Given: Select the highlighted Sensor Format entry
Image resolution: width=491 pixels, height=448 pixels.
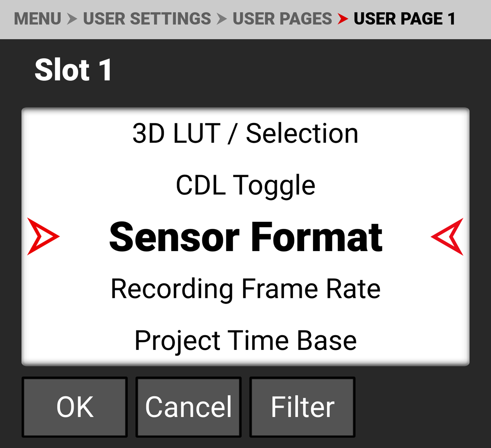Looking at the screenshot, I should click(x=245, y=237).
